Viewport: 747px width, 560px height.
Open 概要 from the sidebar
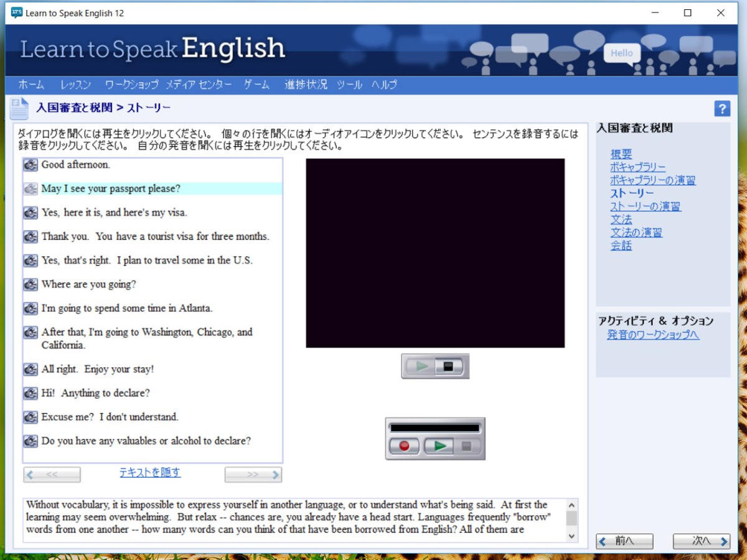pyautogui.click(x=621, y=154)
